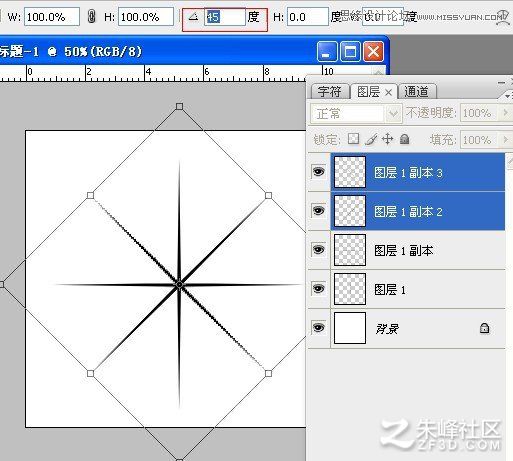Click the 图层 1 副本 layer thumbnail
The height and width of the screenshot is (461, 513).
point(350,250)
